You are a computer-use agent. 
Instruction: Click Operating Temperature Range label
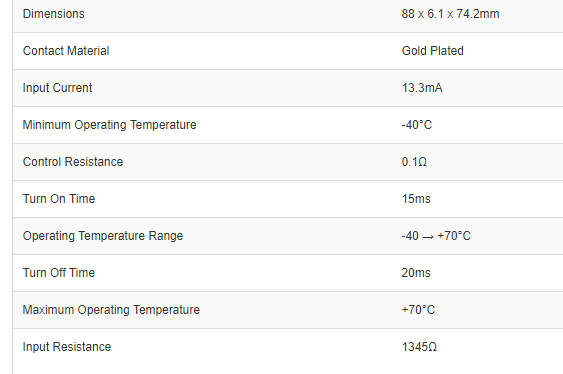[x=103, y=236]
